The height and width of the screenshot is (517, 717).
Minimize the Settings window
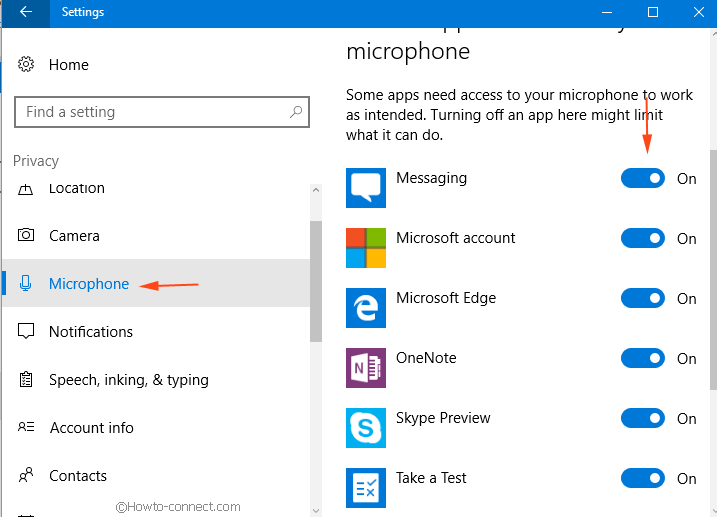click(607, 12)
